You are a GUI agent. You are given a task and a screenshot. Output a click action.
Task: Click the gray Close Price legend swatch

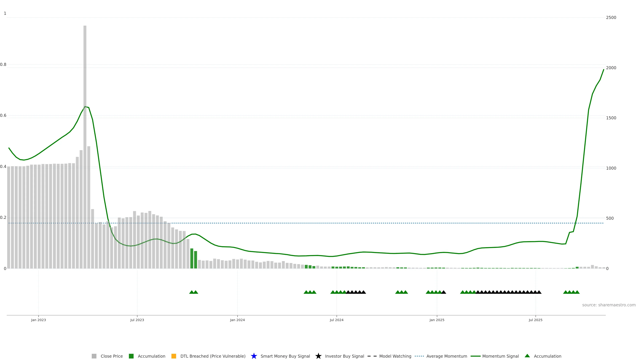click(94, 356)
